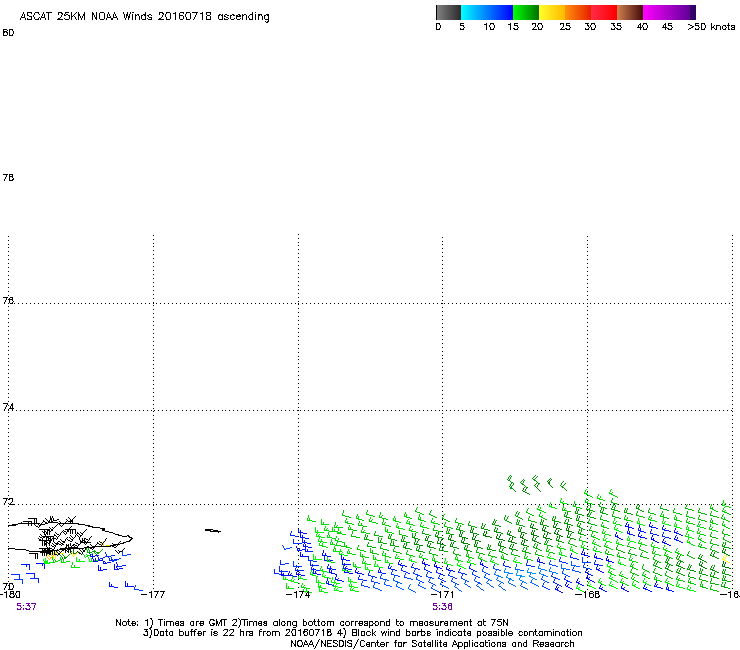This screenshot has height=650, width=740.
Task: Click the latitude label 74
Action: pyautogui.click(x=8, y=407)
